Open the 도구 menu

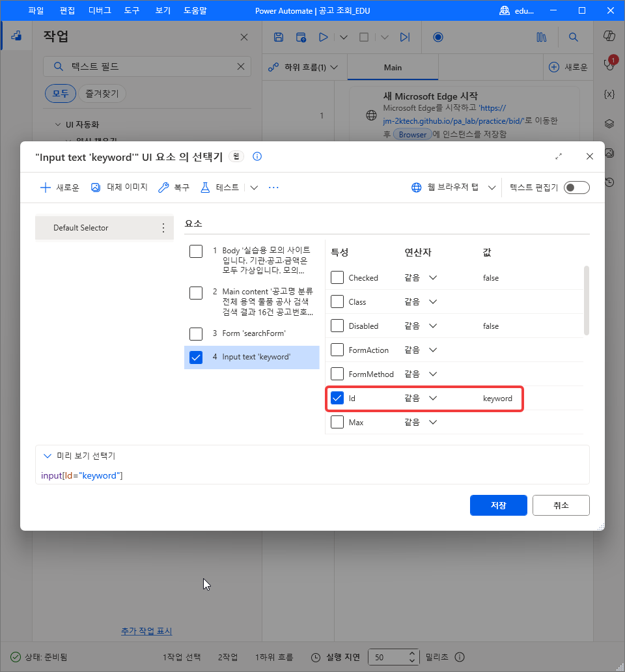pos(132,10)
